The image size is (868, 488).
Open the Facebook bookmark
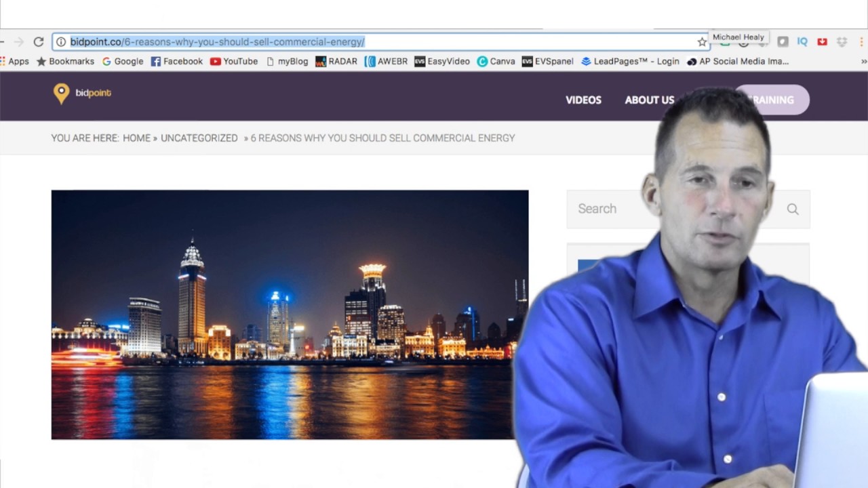(x=177, y=62)
